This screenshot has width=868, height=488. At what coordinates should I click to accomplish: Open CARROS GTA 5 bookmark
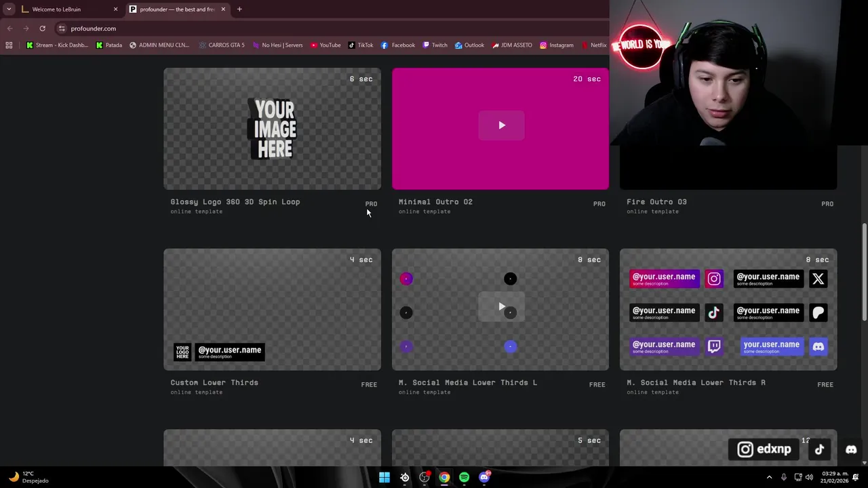tap(222, 45)
